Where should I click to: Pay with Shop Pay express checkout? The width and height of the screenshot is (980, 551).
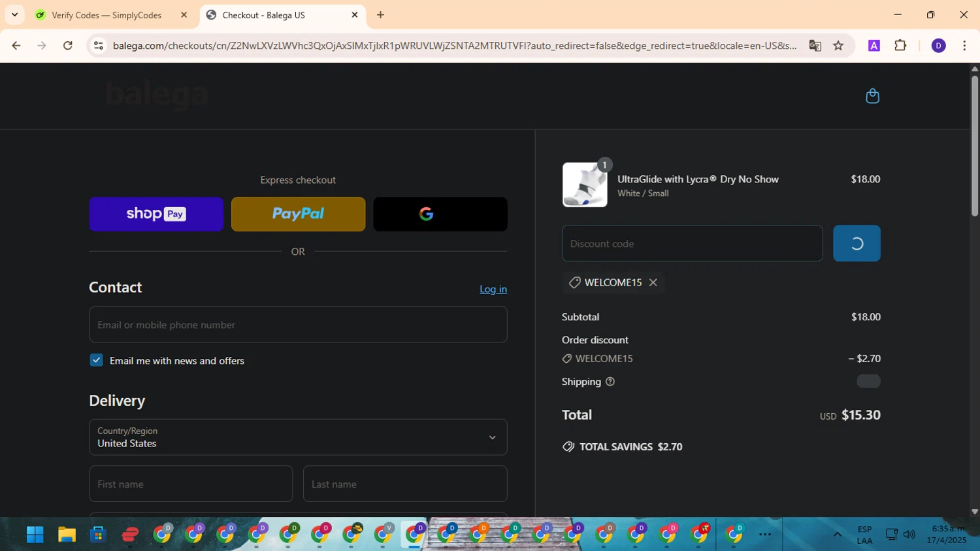coord(156,214)
